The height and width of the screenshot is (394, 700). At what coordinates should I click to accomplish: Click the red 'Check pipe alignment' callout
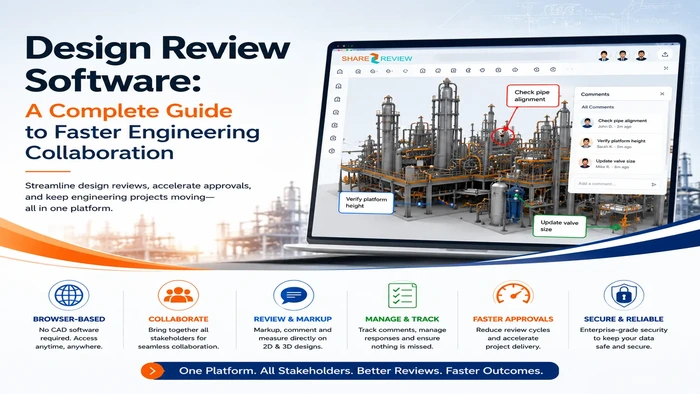point(532,95)
